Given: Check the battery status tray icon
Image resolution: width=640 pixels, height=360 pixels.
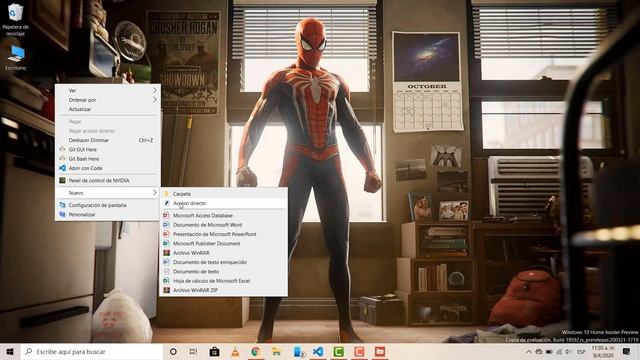Looking at the screenshot, I should tap(549, 351).
